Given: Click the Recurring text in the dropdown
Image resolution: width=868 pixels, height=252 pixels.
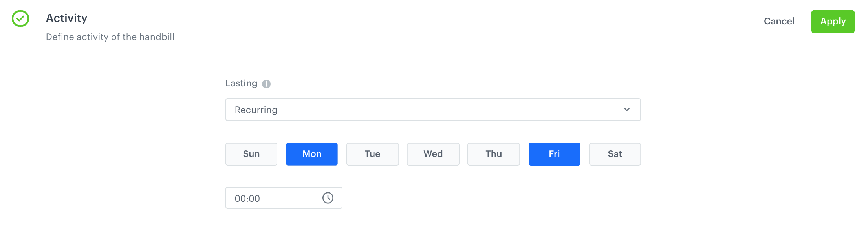Looking at the screenshot, I should point(256,110).
